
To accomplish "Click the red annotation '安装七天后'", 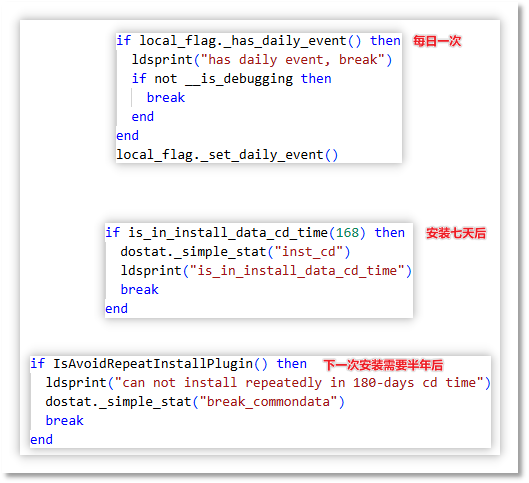I will tap(456, 233).
